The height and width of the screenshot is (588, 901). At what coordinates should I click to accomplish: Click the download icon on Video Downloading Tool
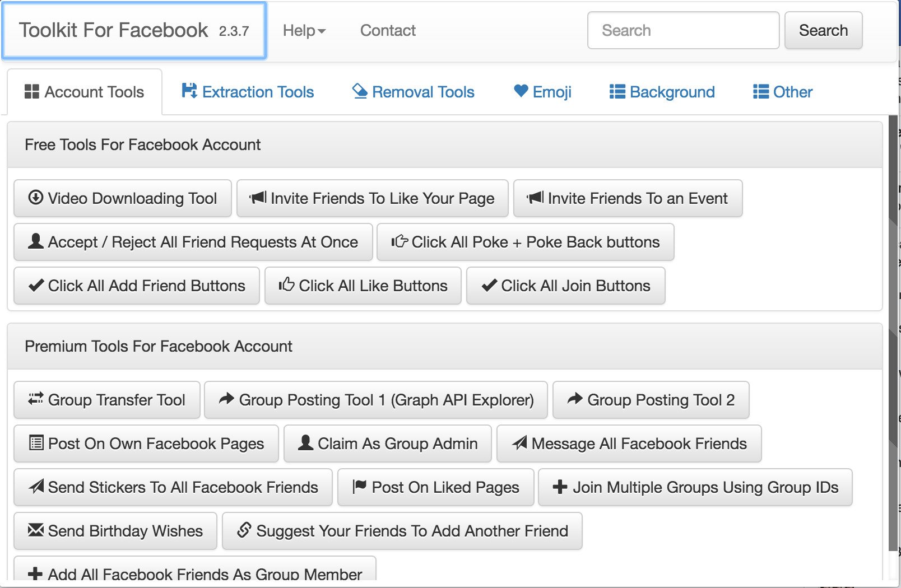[x=35, y=198]
